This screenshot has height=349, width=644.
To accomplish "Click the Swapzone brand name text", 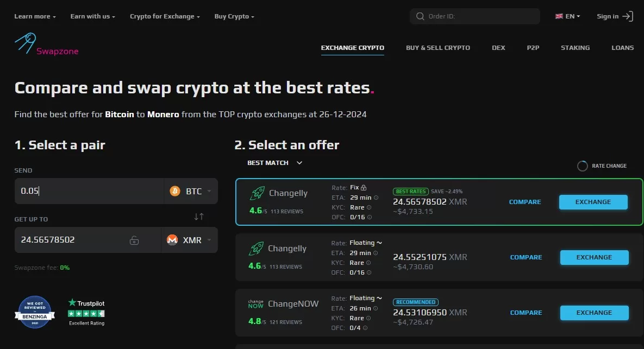I will 58,51.
